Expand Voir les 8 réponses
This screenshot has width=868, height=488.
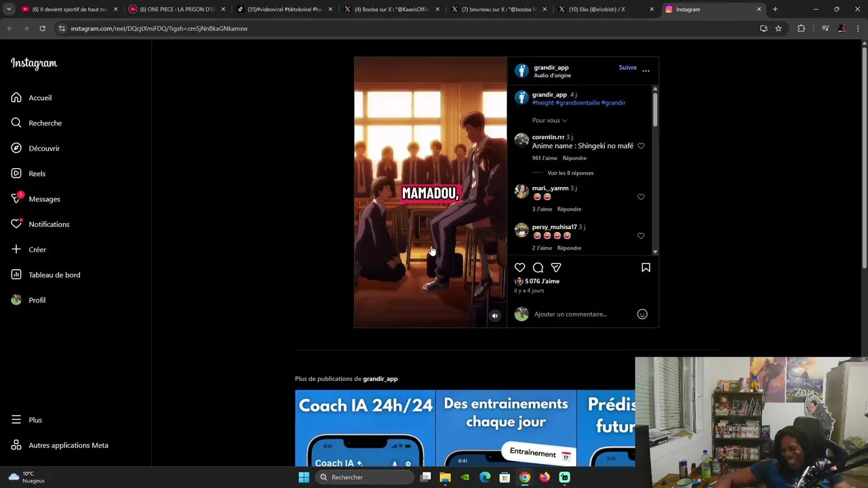click(570, 173)
